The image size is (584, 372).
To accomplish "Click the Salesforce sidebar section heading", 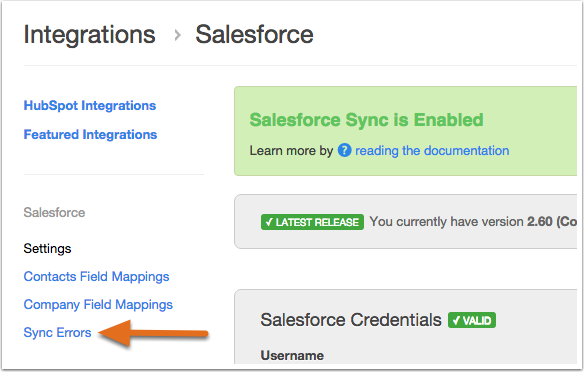I will (x=54, y=213).
